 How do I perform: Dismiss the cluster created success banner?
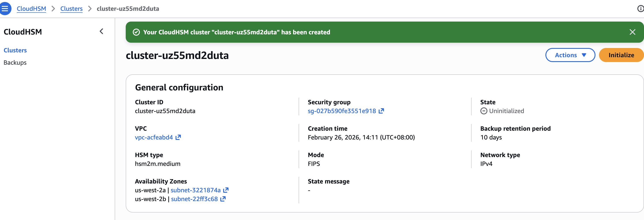click(x=632, y=32)
